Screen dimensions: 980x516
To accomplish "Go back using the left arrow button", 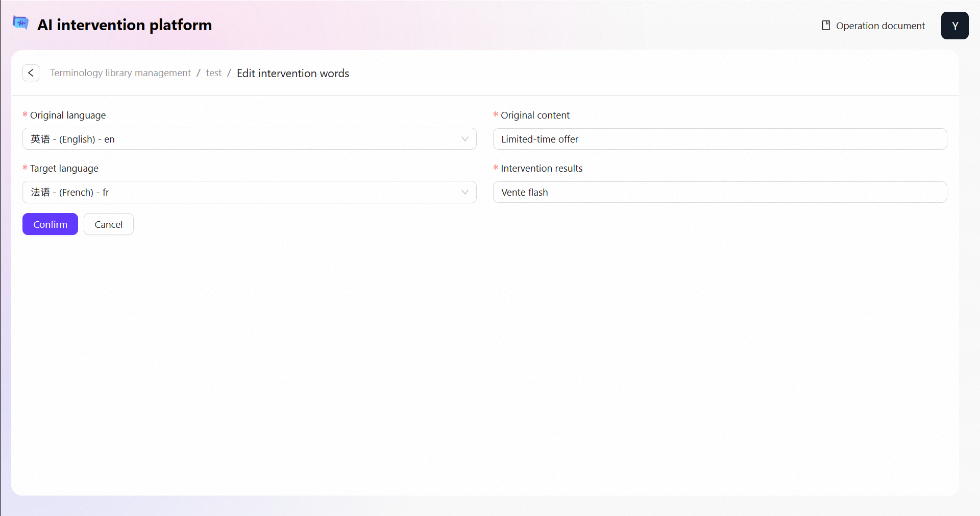I will (31, 73).
